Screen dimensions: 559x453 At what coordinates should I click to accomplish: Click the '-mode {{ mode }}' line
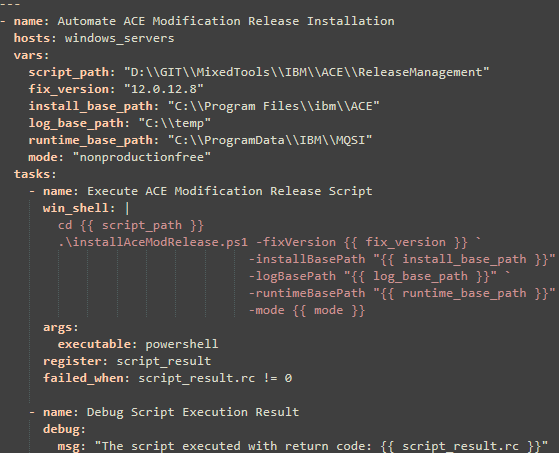pyautogui.click(x=307, y=310)
